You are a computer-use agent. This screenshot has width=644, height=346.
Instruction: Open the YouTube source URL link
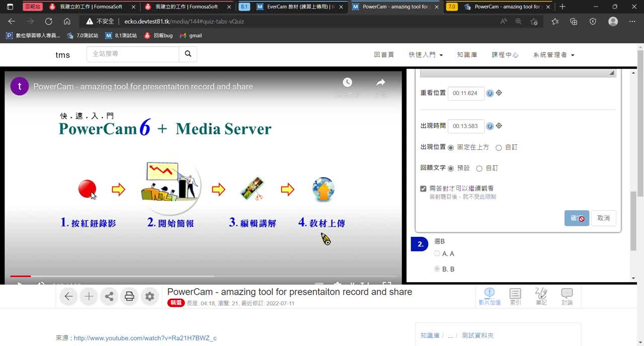(x=145, y=338)
